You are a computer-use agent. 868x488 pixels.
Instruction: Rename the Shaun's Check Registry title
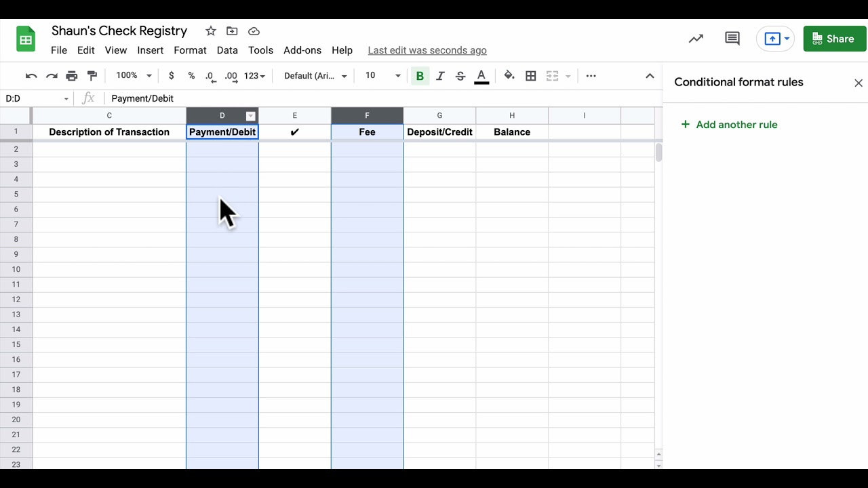coord(119,31)
